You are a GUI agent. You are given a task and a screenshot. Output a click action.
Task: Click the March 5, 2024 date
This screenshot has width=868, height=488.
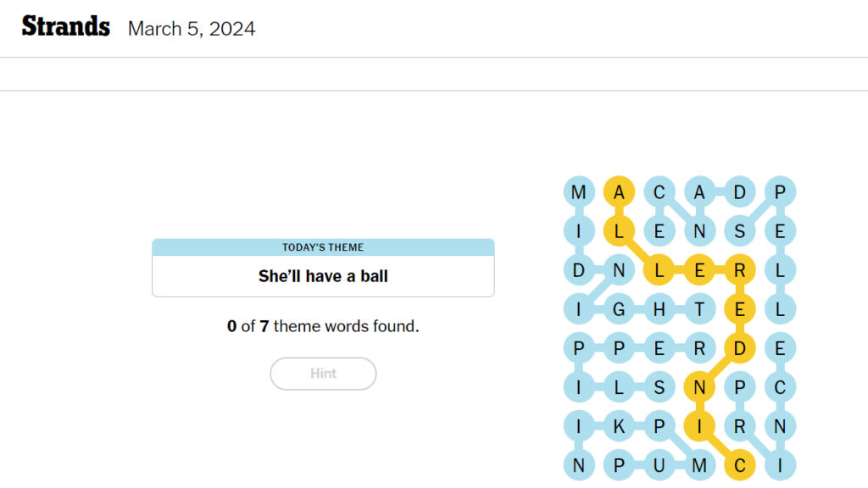[192, 29]
